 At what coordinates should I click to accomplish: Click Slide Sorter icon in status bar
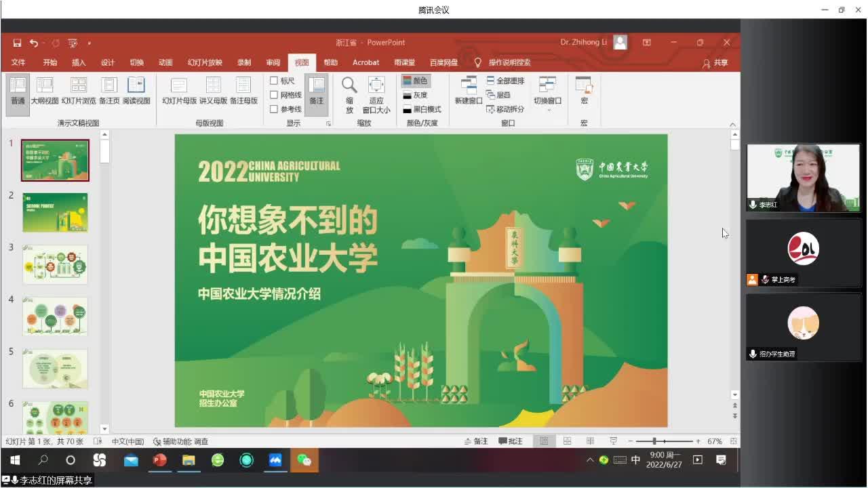pyautogui.click(x=567, y=441)
